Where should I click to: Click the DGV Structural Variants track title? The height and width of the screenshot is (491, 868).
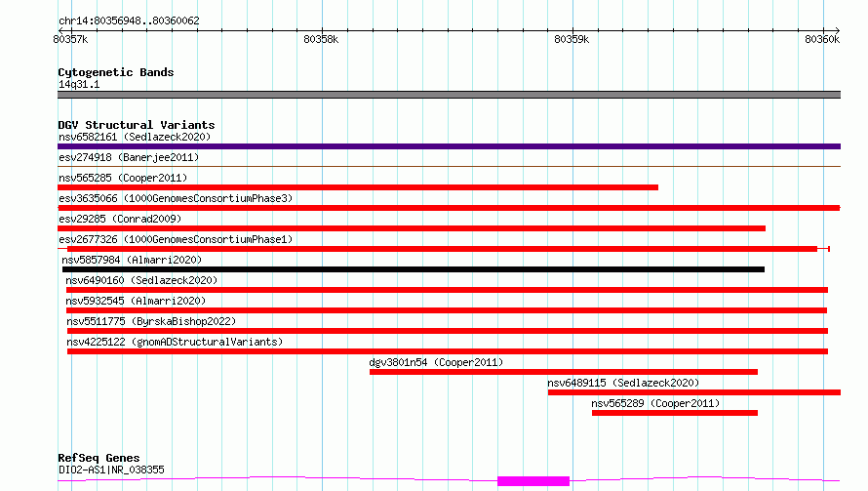point(137,125)
